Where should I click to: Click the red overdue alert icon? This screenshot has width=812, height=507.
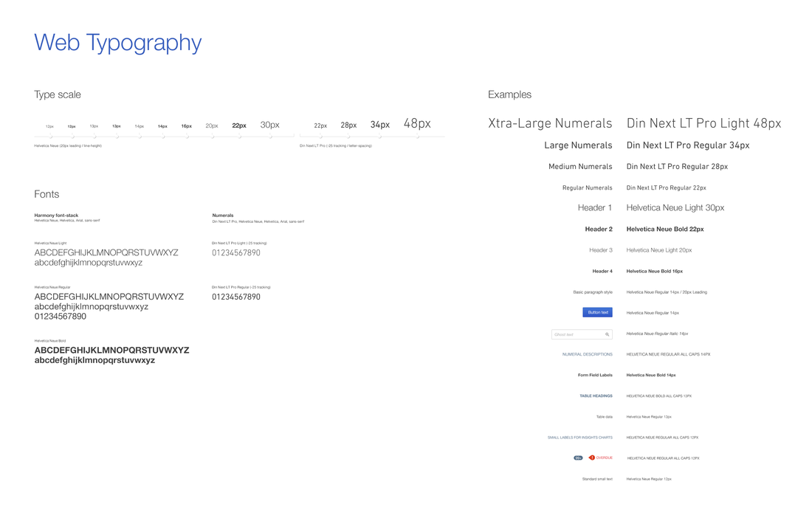click(x=591, y=458)
